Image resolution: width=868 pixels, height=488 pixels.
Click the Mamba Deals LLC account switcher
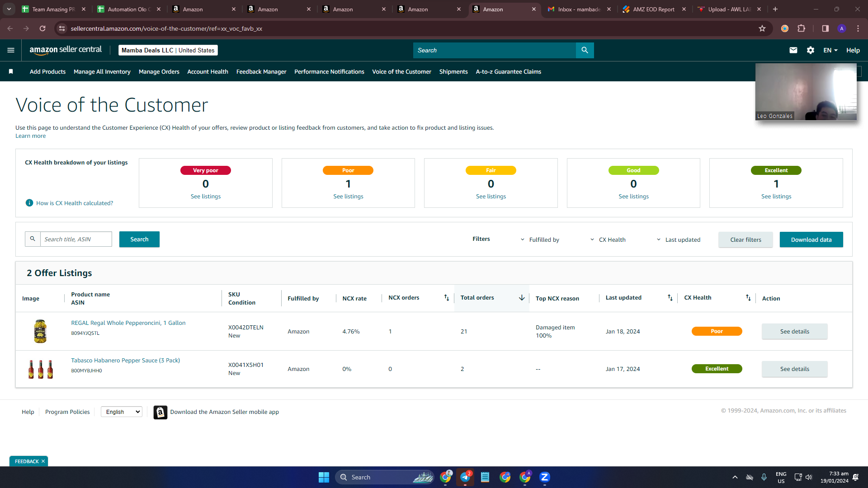pyautogui.click(x=168, y=50)
